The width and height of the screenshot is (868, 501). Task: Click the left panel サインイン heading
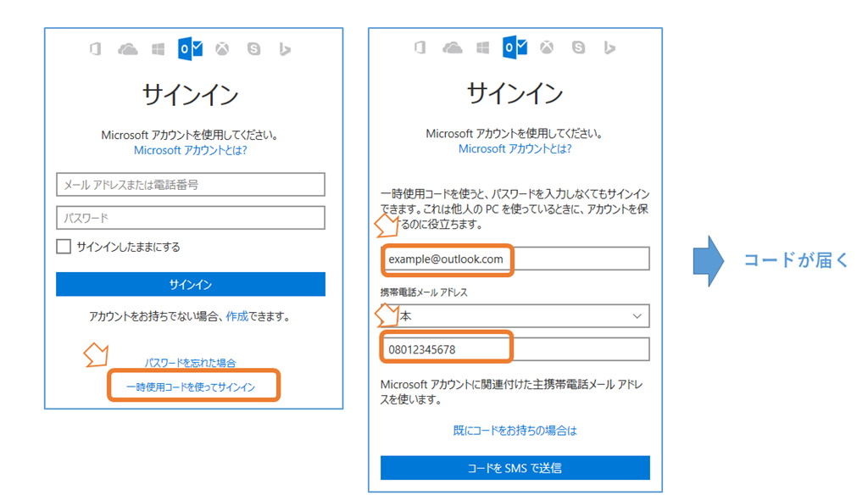pos(191,94)
